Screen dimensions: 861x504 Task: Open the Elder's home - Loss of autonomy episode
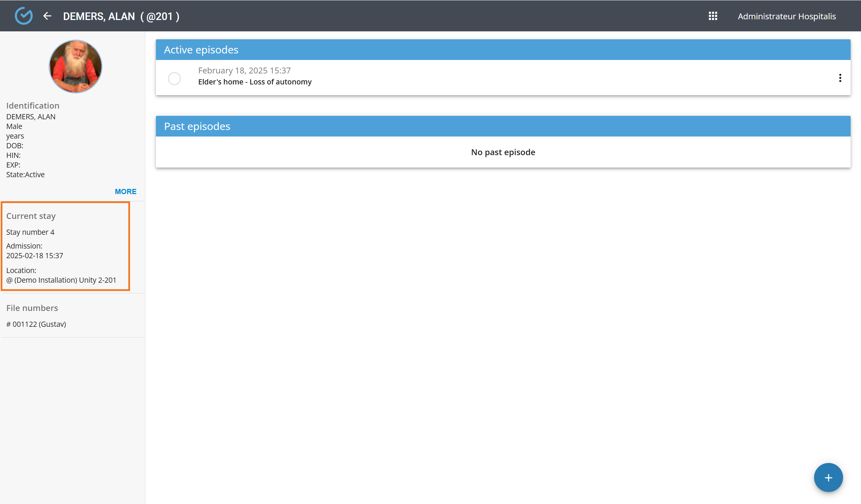coord(255,82)
